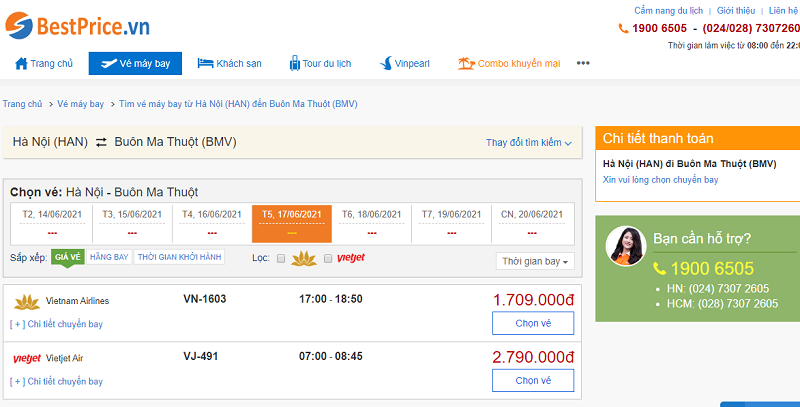Open Cẩm nang du lịch link
This screenshot has height=407, width=800.
coord(668,10)
